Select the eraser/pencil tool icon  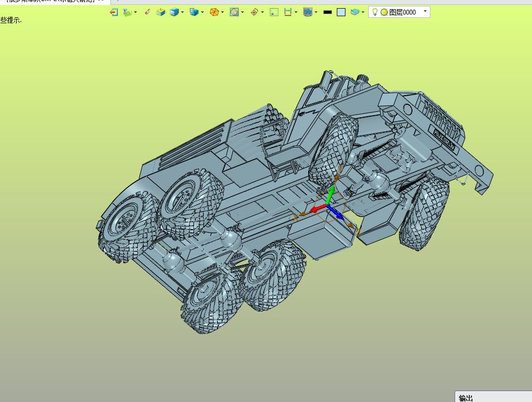[147, 12]
